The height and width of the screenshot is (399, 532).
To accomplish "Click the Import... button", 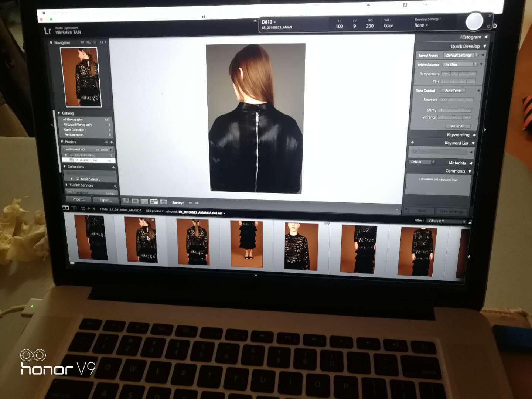I will coord(78,199).
